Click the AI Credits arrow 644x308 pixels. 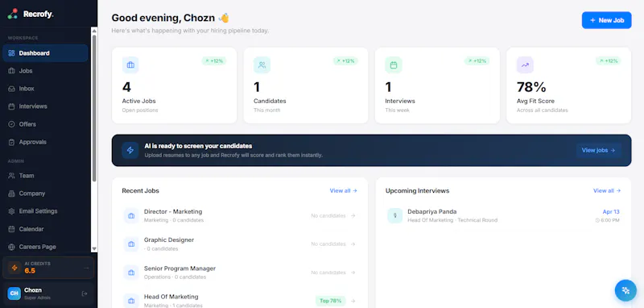(x=86, y=268)
